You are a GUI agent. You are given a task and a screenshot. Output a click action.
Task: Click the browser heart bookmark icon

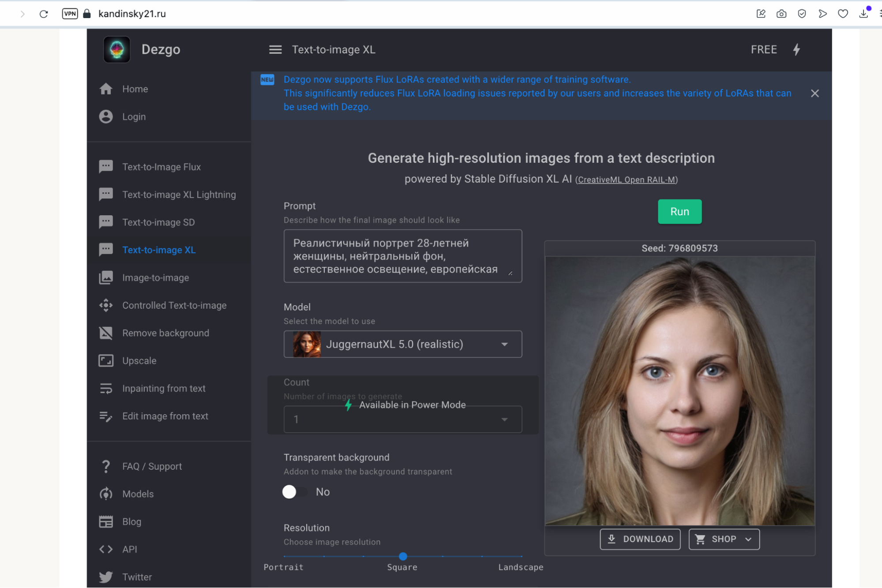click(x=843, y=14)
